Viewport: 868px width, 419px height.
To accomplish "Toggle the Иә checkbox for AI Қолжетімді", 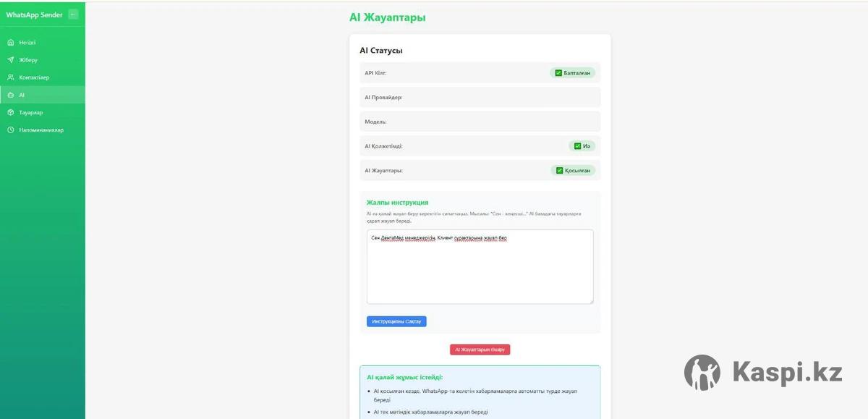I will click(577, 146).
